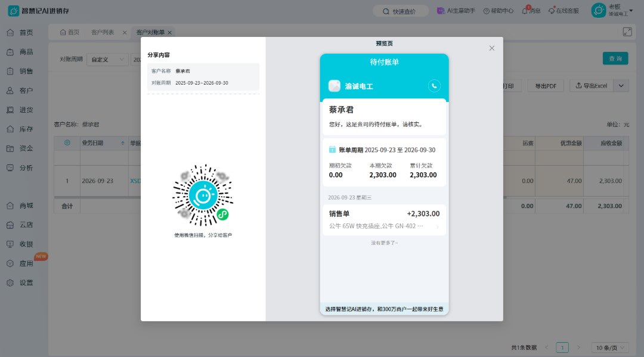This screenshot has height=357, width=644.
Task: Switch to the 首页 tab
Action: pyautogui.click(x=69, y=32)
